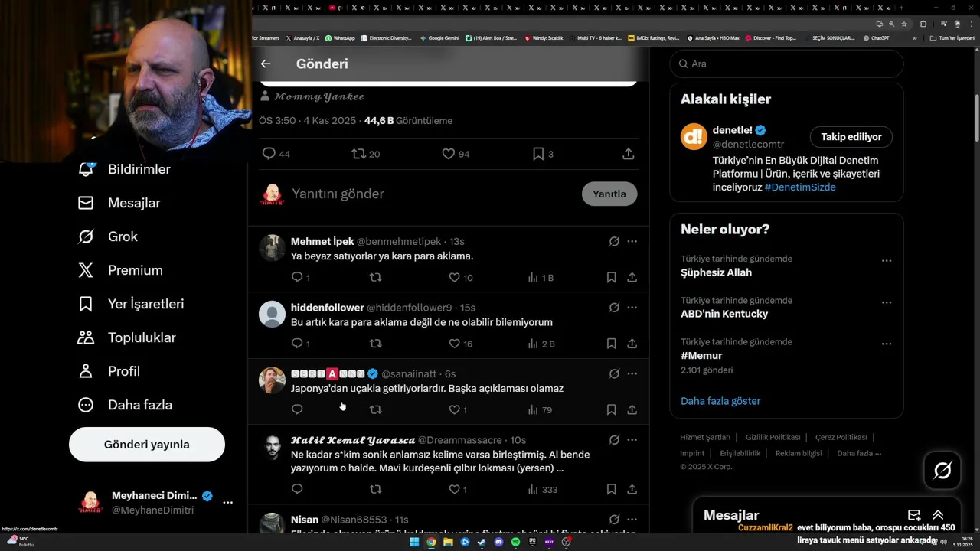Open more options on Halil Kemal Yavasca's comment
The height and width of the screenshot is (551, 980).
(x=632, y=440)
